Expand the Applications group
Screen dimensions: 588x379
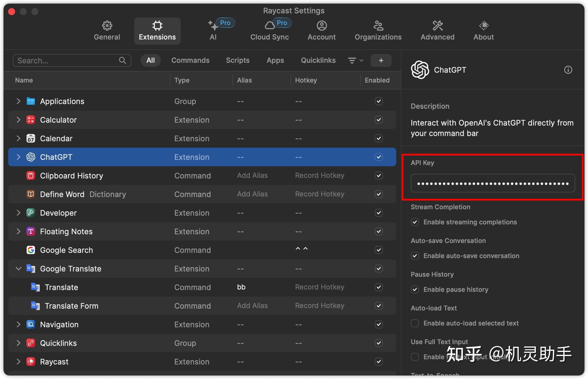[18, 101]
